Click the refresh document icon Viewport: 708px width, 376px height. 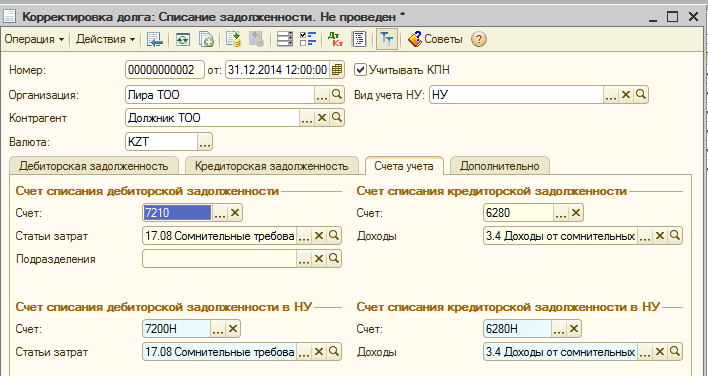[x=182, y=39]
